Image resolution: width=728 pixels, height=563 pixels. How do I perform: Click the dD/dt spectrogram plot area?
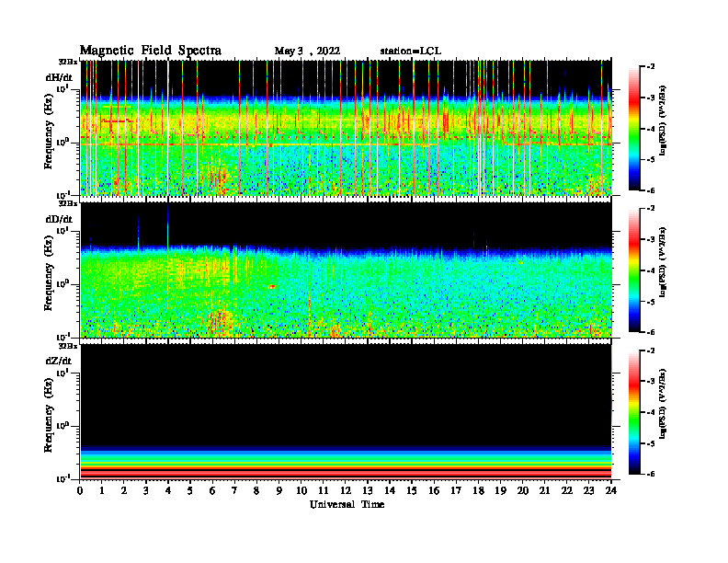(x=347, y=270)
